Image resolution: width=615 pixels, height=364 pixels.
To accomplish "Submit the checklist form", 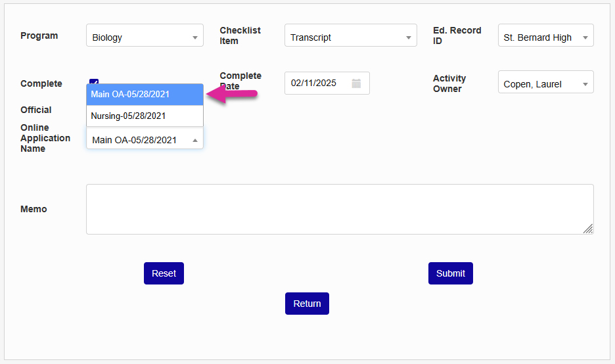I will [x=450, y=273].
